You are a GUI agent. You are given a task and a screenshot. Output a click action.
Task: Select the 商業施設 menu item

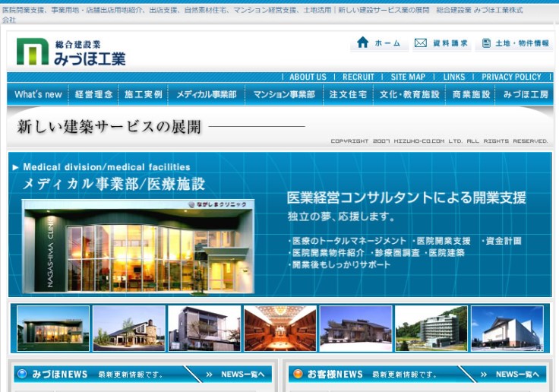(x=471, y=94)
